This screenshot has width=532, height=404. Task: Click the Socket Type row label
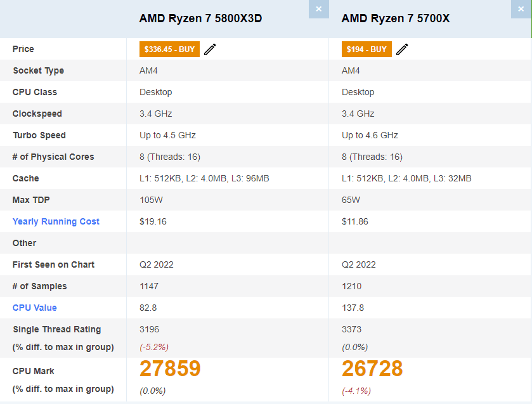click(38, 70)
